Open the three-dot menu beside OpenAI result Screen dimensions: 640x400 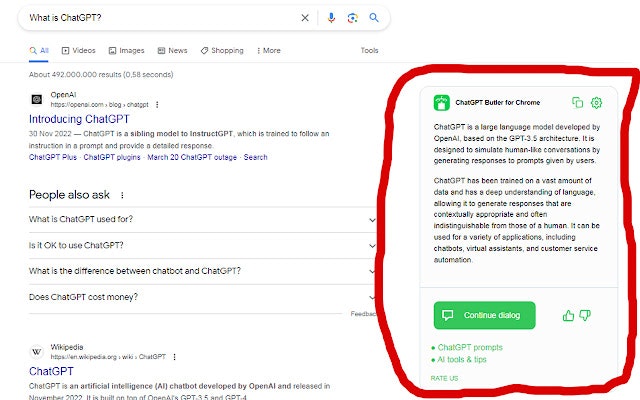(157, 105)
